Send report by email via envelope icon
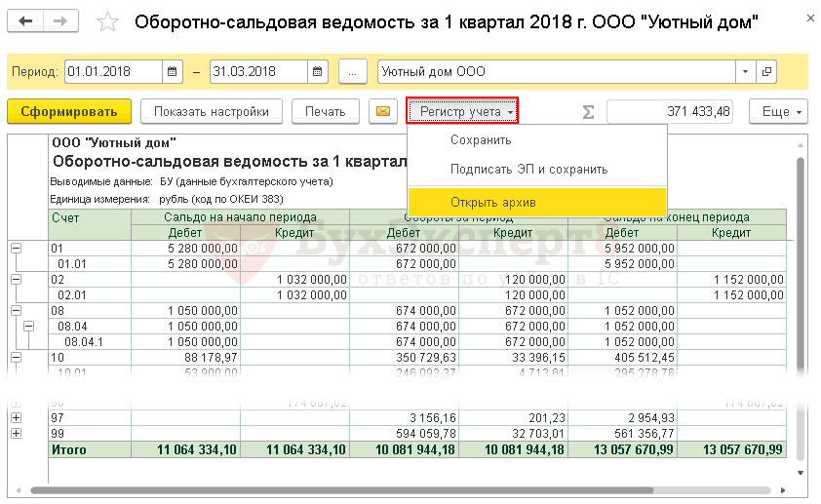Image resolution: width=821 pixels, height=504 pixels. tap(382, 112)
